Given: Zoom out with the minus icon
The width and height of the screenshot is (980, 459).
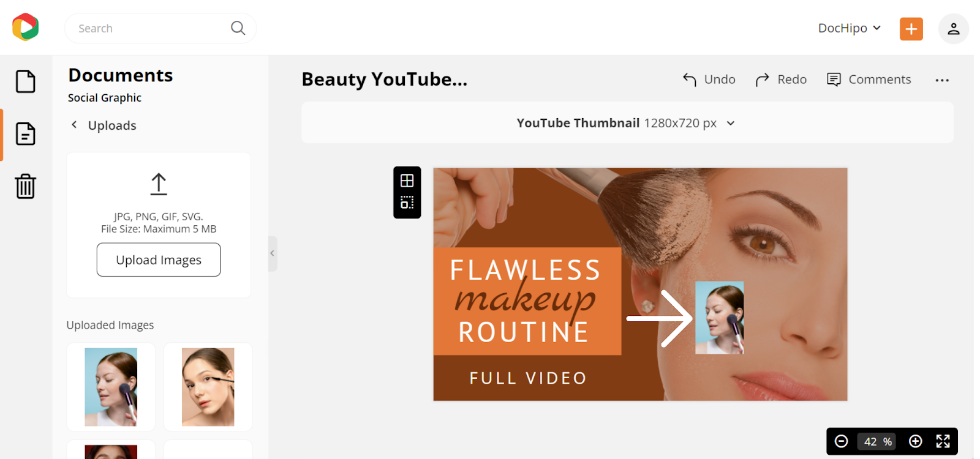Looking at the screenshot, I should click(842, 441).
